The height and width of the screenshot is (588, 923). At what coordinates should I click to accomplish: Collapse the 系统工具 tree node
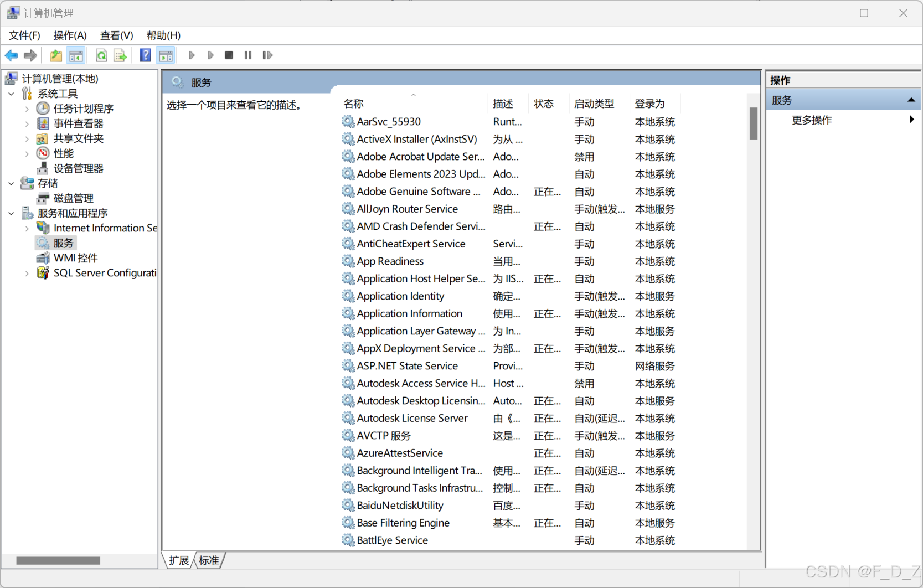[12, 94]
